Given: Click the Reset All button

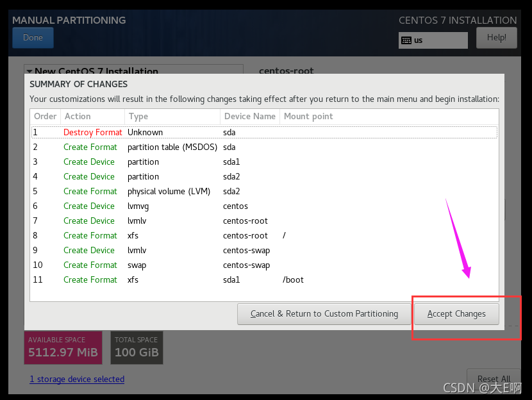Looking at the screenshot, I should [x=494, y=379].
